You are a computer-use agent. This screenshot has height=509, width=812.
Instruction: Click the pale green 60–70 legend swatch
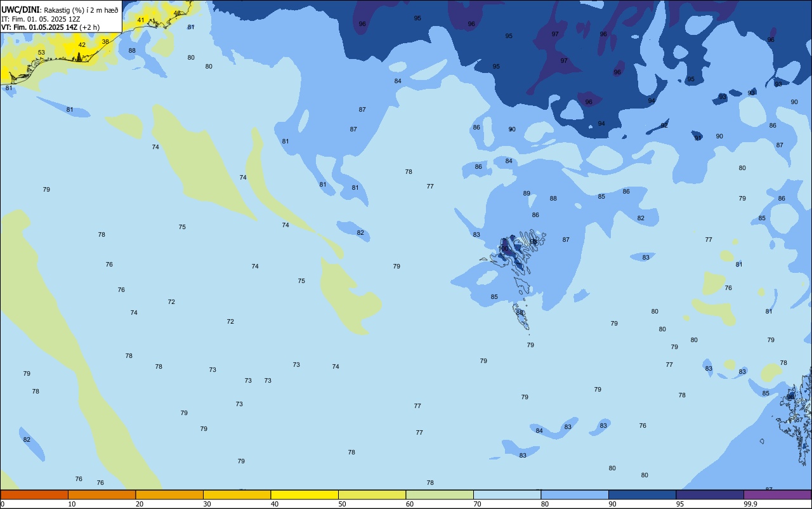[x=440, y=494]
